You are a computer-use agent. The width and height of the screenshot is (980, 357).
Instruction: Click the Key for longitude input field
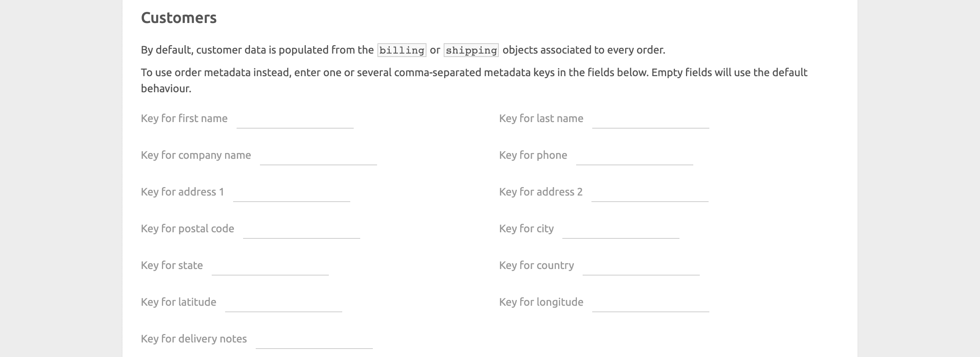[x=651, y=307]
